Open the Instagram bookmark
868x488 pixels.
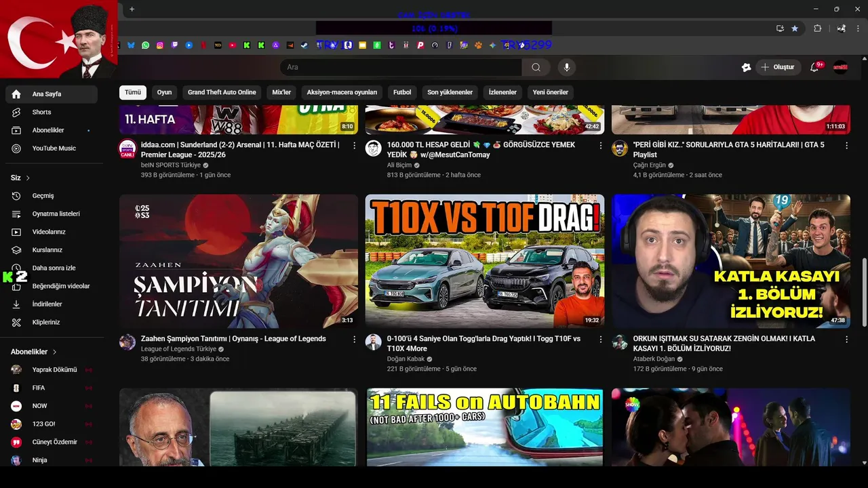click(x=160, y=45)
